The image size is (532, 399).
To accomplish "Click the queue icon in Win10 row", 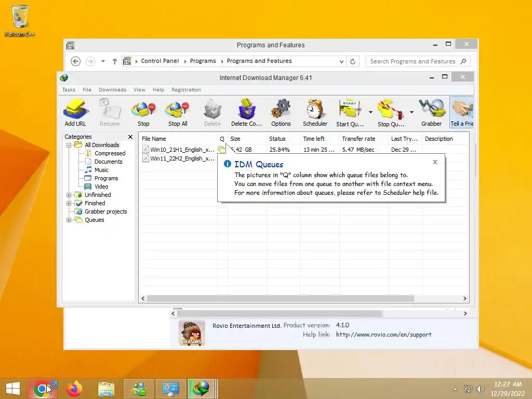I will coord(221,149).
